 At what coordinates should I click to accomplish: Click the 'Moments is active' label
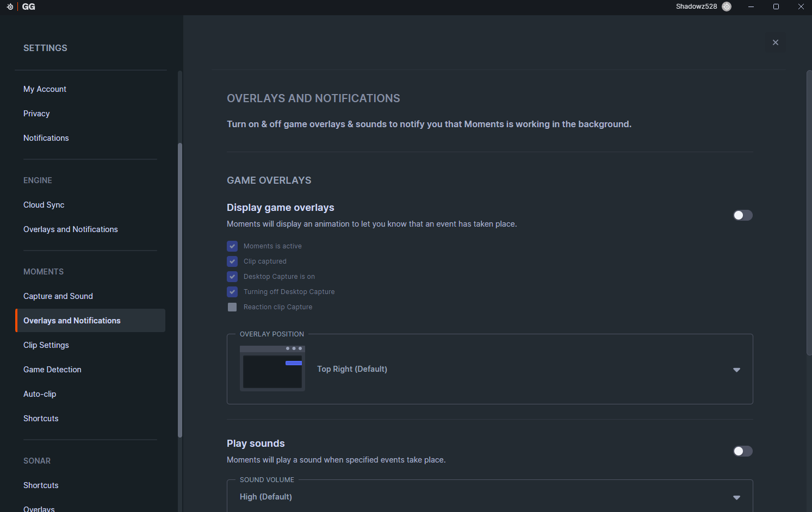coord(272,246)
